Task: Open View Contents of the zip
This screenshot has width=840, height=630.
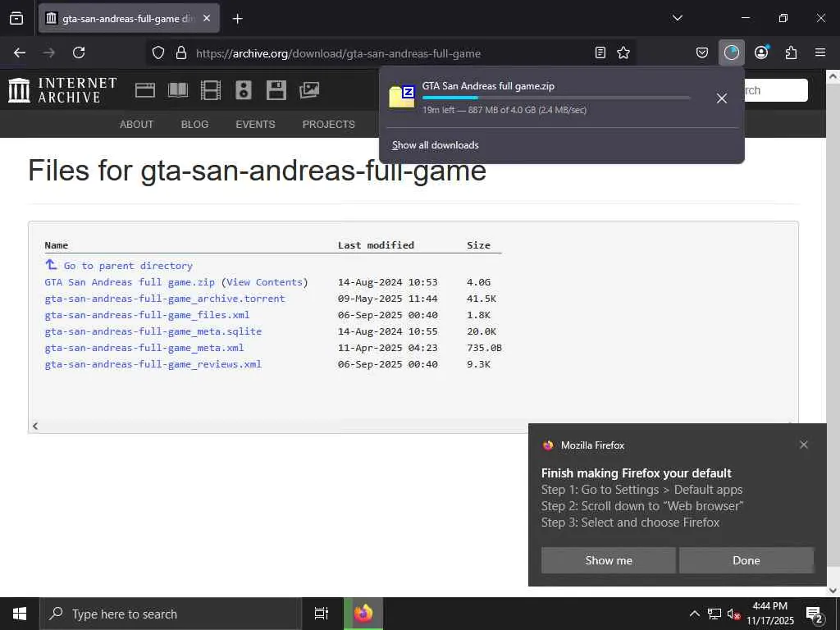Action: (265, 282)
